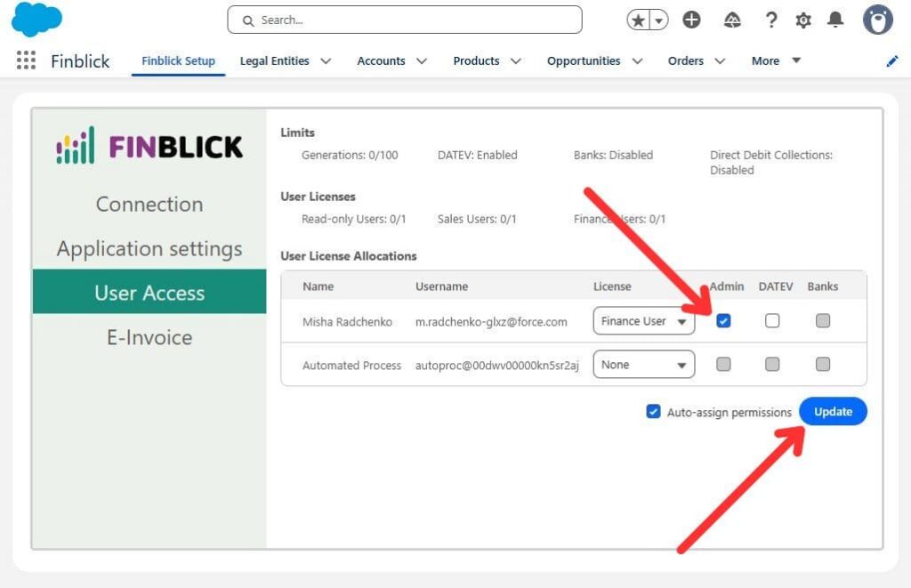The width and height of the screenshot is (911, 588).
Task: Open the Help question mark icon
Action: [771, 20]
